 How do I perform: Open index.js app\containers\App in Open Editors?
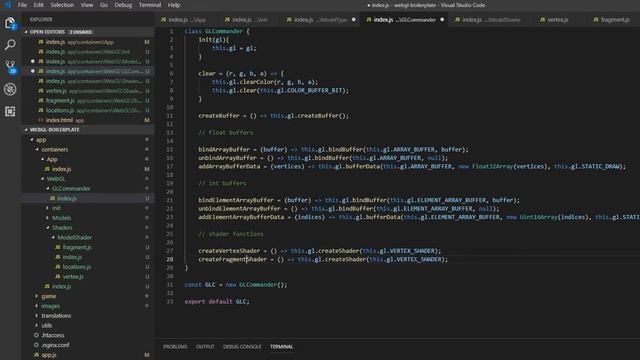[x=88, y=42]
